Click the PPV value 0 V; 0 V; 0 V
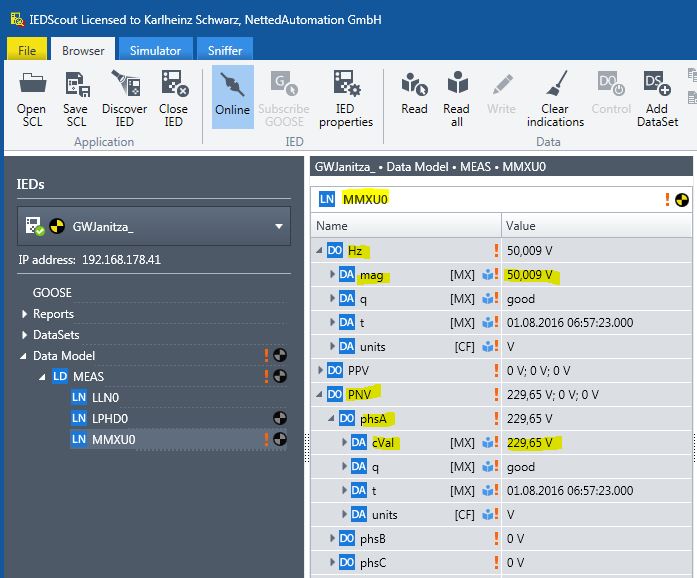Screen dimensions: 697x578 538,370
